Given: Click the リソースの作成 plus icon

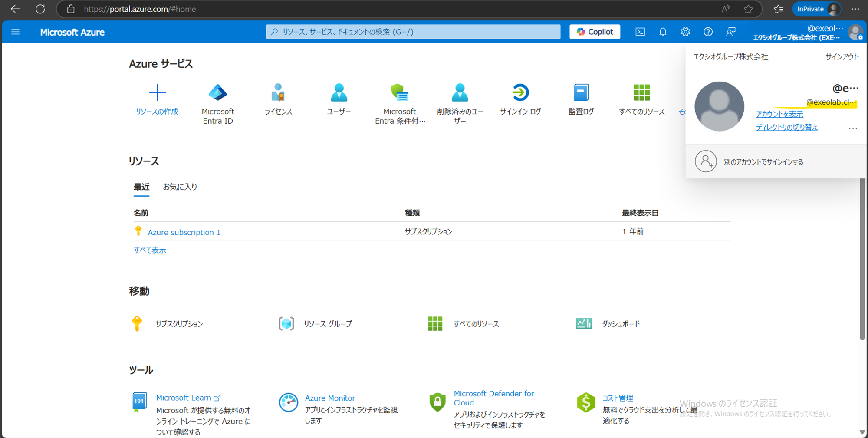Looking at the screenshot, I should 157,93.
